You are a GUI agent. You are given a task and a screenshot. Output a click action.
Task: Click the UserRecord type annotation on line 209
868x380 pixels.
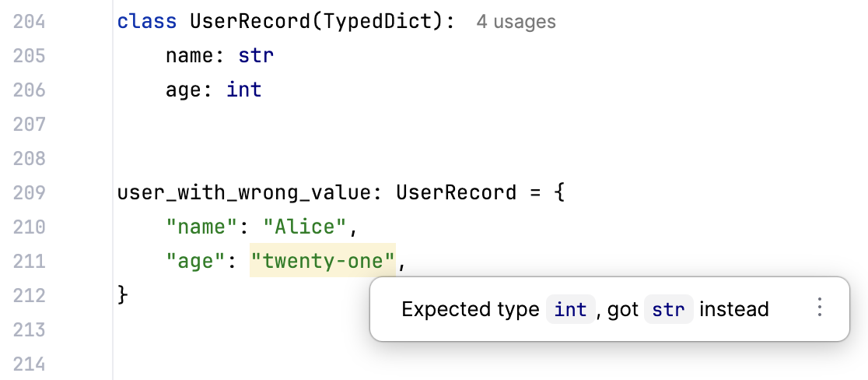tap(457, 193)
